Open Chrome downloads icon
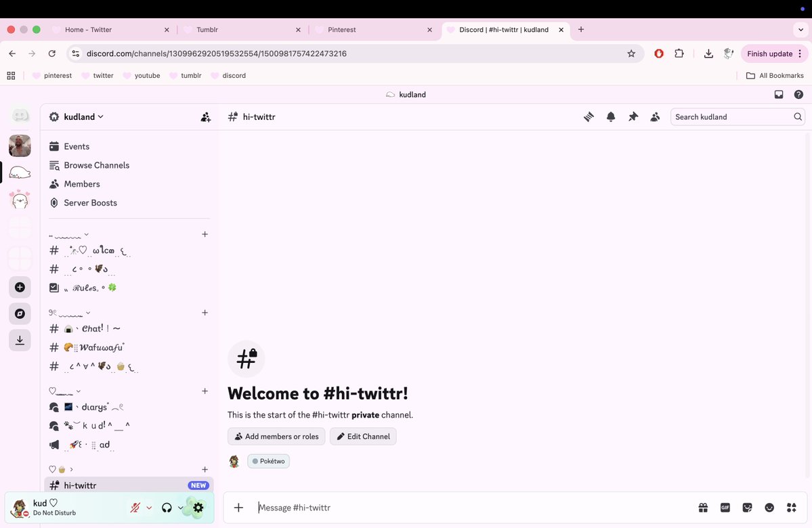 point(708,53)
